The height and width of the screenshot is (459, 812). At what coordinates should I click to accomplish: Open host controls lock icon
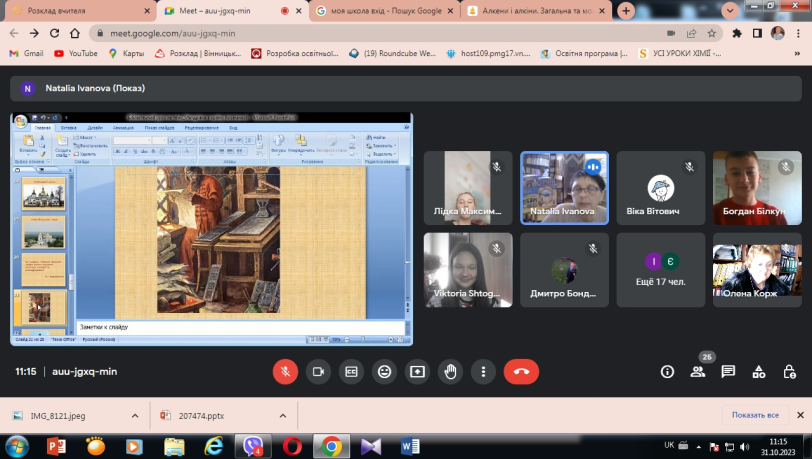pyautogui.click(x=789, y=371)
